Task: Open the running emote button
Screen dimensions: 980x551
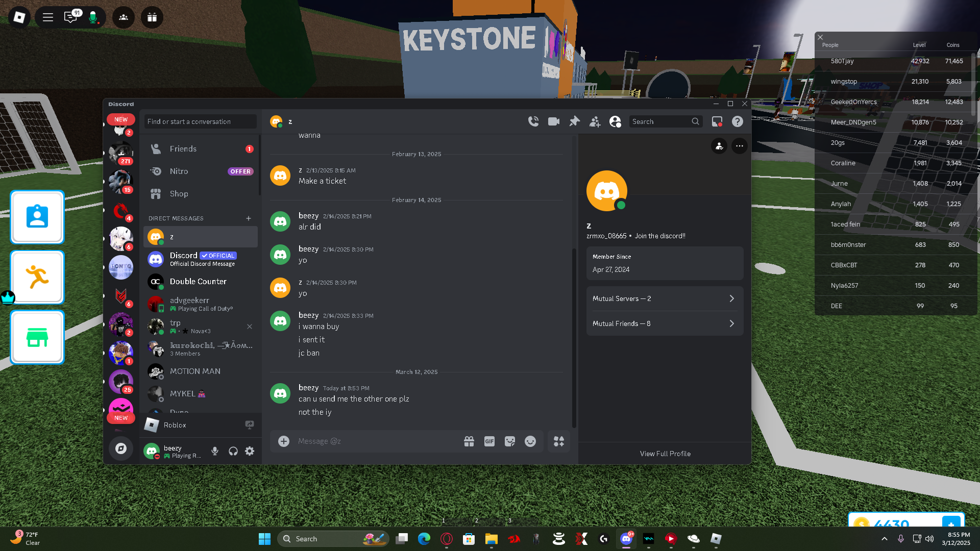Action: (x=37, y=277)
